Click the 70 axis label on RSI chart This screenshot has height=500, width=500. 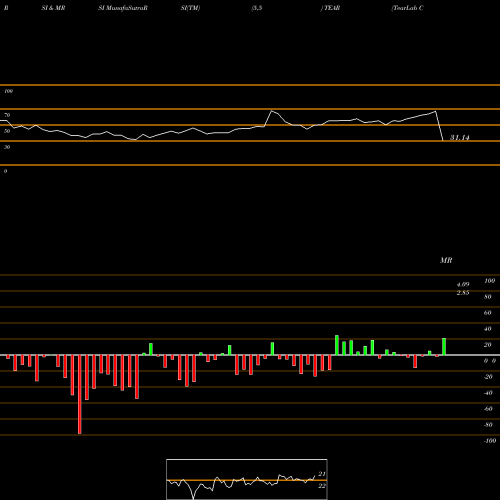7,115
